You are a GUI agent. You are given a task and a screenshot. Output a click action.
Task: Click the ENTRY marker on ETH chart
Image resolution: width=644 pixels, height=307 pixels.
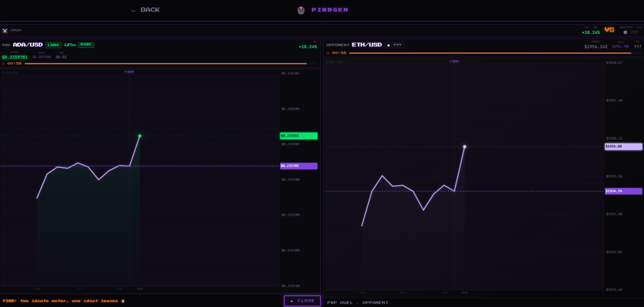point(455,61)
